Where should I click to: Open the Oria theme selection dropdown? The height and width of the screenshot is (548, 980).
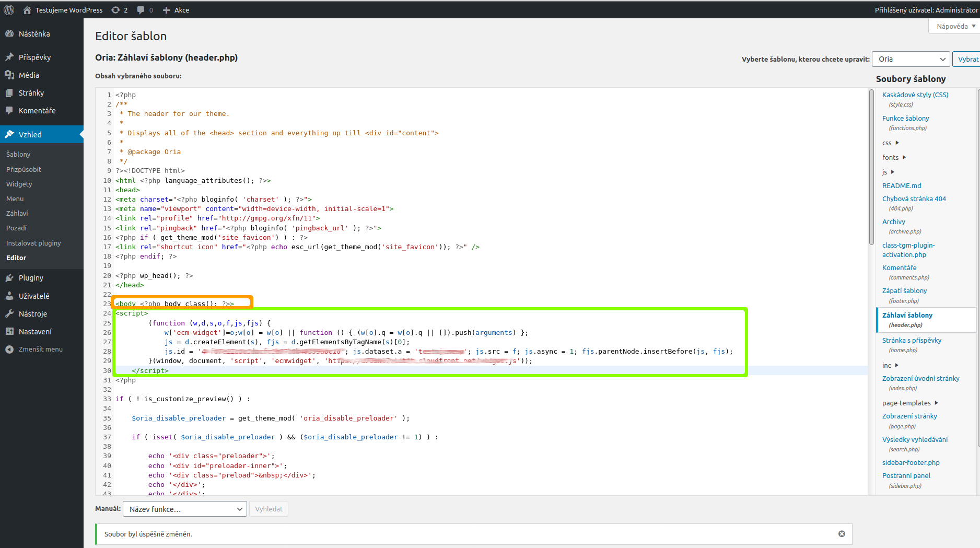point(911,59)
